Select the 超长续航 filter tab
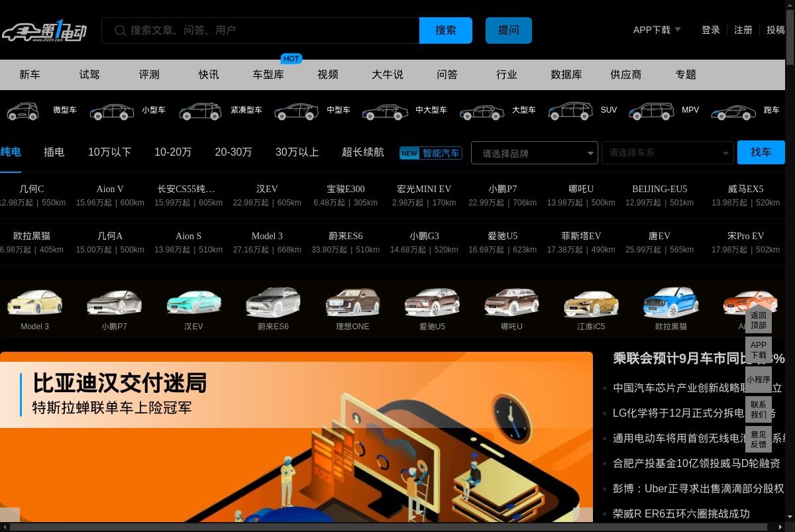Screen dimensions: 795x532 click(363, 152)
